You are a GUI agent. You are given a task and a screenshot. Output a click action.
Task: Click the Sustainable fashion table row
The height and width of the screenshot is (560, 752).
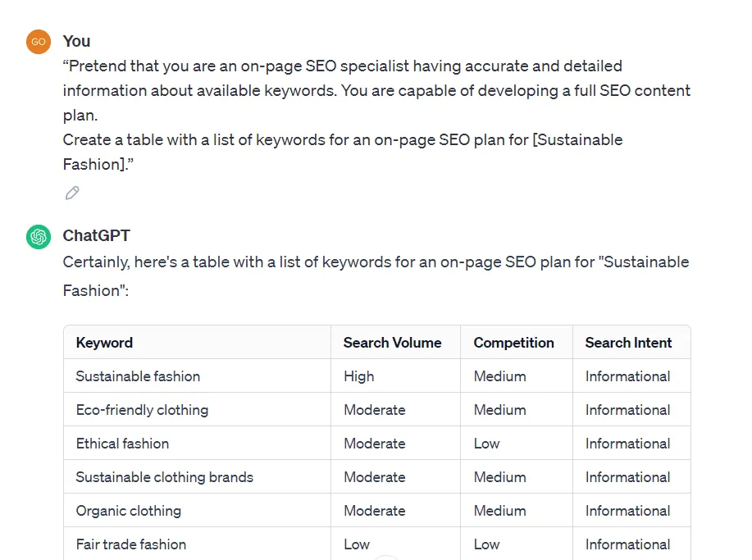(138, 376)
